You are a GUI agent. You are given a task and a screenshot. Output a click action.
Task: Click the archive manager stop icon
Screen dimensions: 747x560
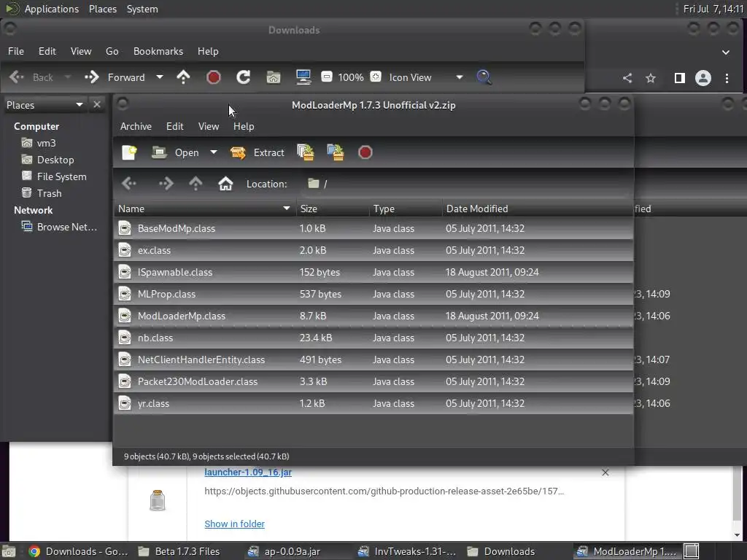pyautogui.click(x=365, y=152)
